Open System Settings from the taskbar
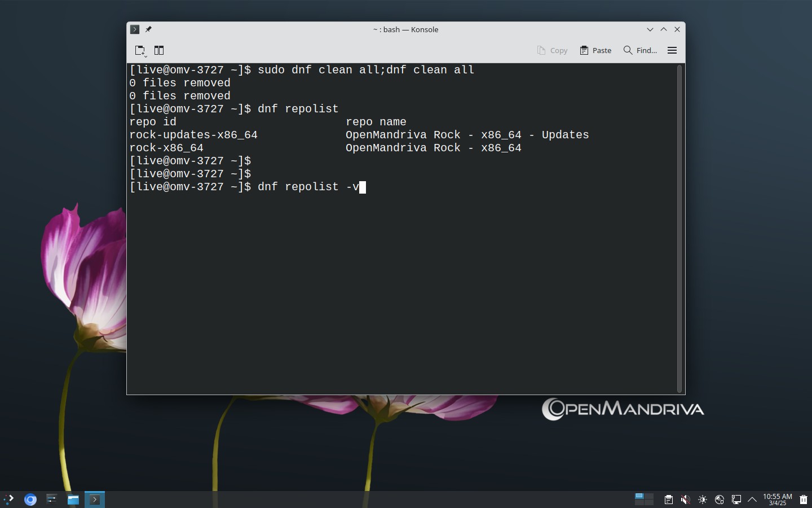The height and width of the screenshot is (508, 812). 52,500
